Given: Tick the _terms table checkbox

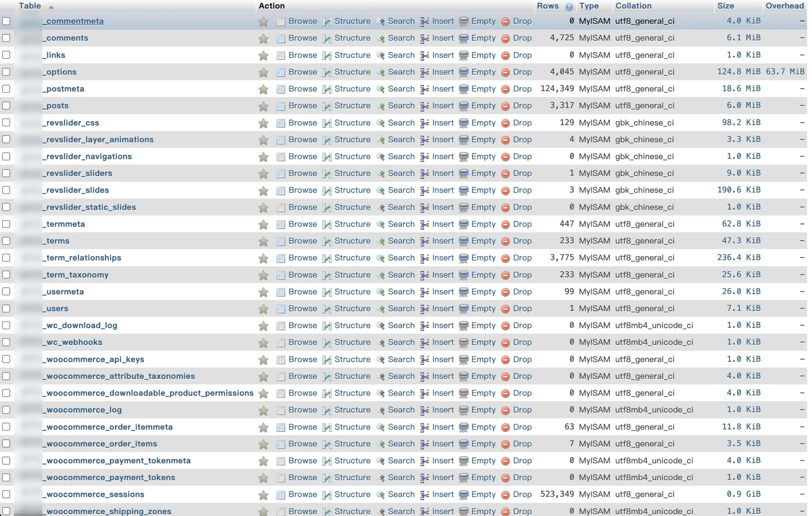Looking at the screenshot, I should coord(6,241).
